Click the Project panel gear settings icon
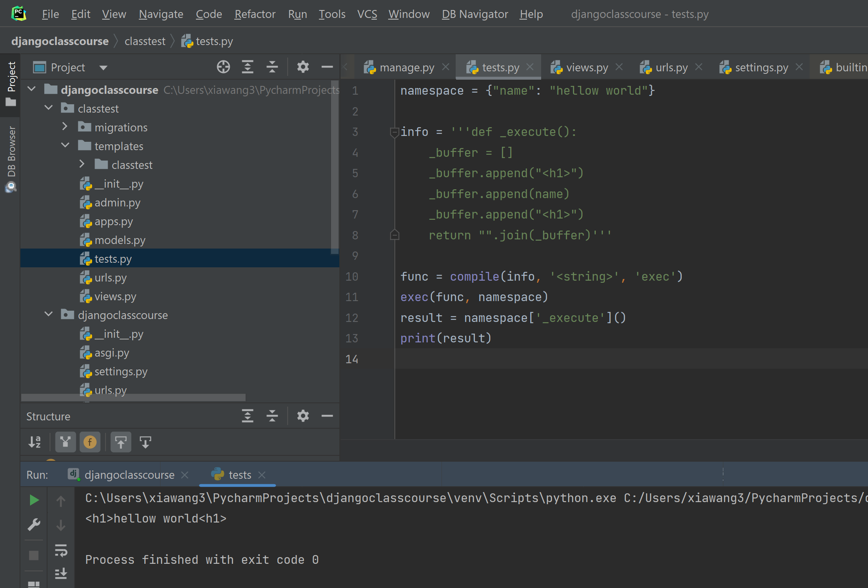The image size is (868, 588). (303, 67)
